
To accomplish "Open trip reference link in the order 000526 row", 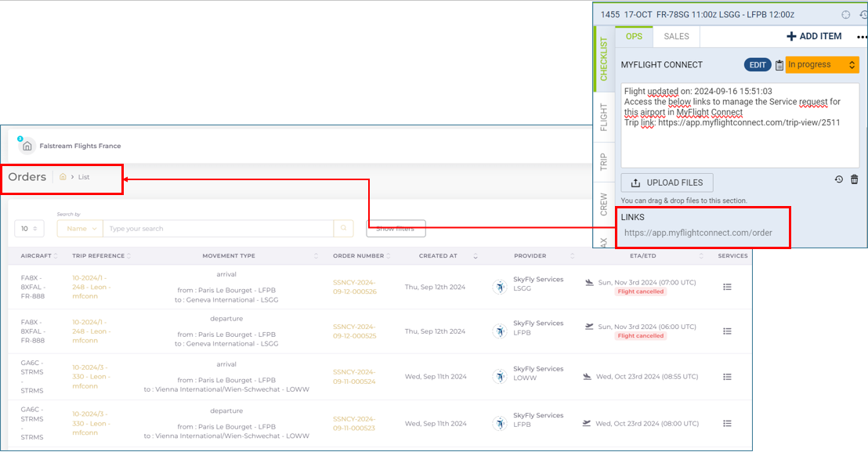I will coord(92,287).
